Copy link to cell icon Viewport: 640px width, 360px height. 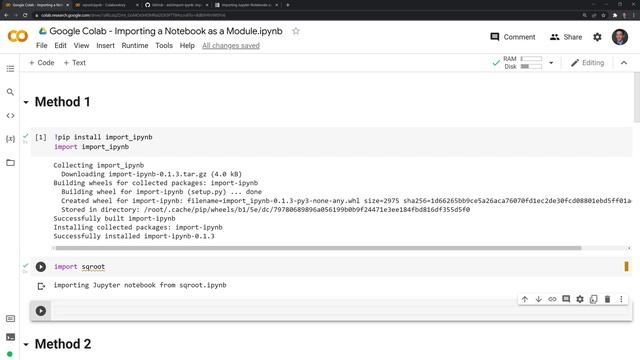click(552, 299)
